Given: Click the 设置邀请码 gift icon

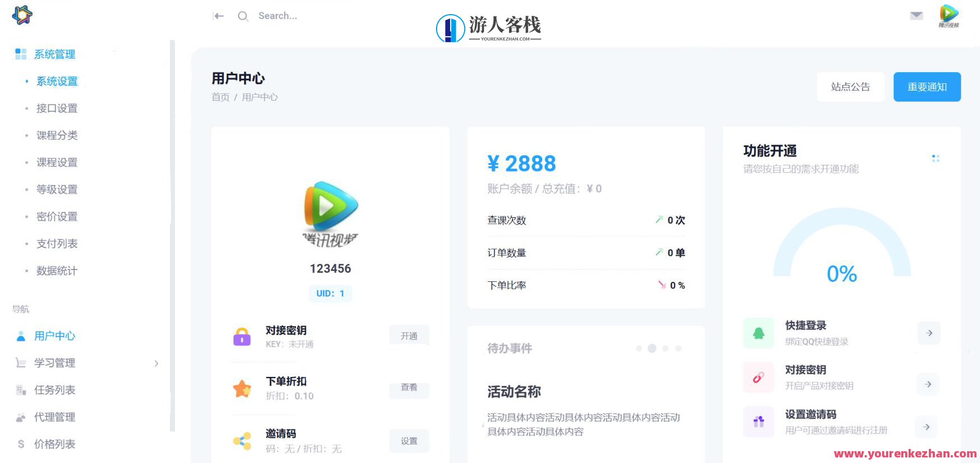Looking at the screenshot, I should pyautogui.click(x=758, y=421).
